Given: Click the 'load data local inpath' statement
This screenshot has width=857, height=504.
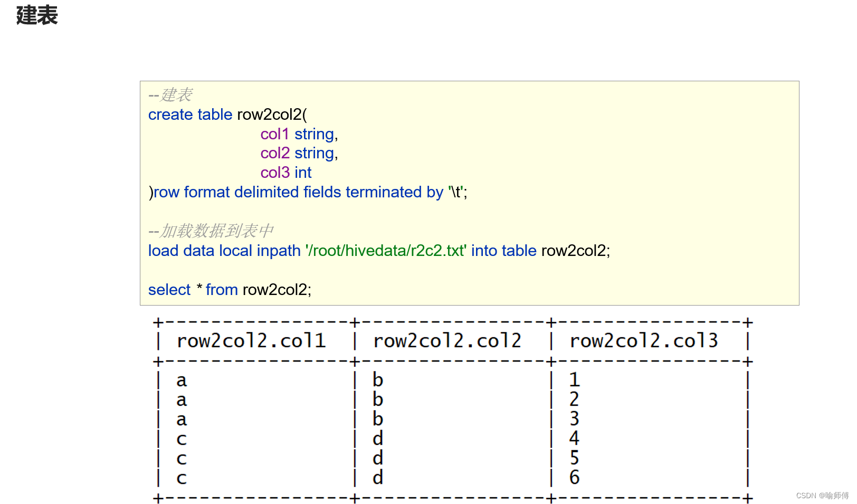Looking at the screenshot, I should coord(379,251).
